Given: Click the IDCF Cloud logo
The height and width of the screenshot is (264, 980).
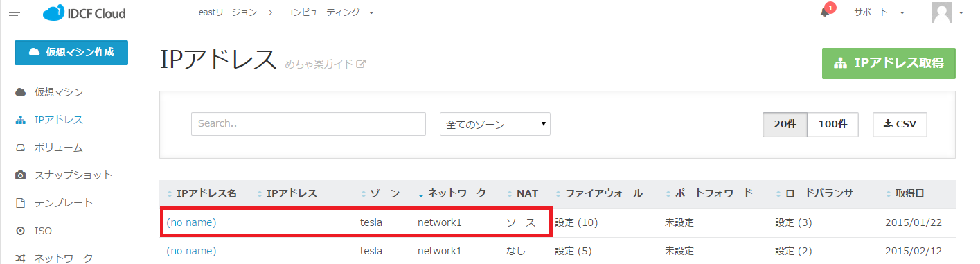Looking at the screenshot, I should click(84, 12).
